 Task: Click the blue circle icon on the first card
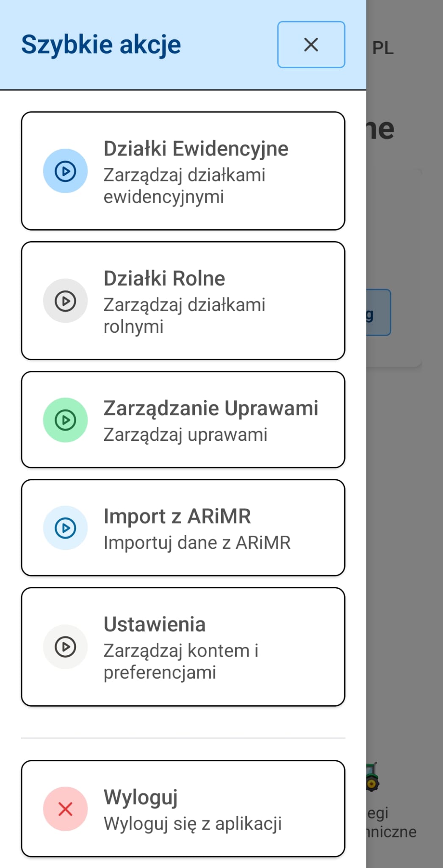(65, 171)
